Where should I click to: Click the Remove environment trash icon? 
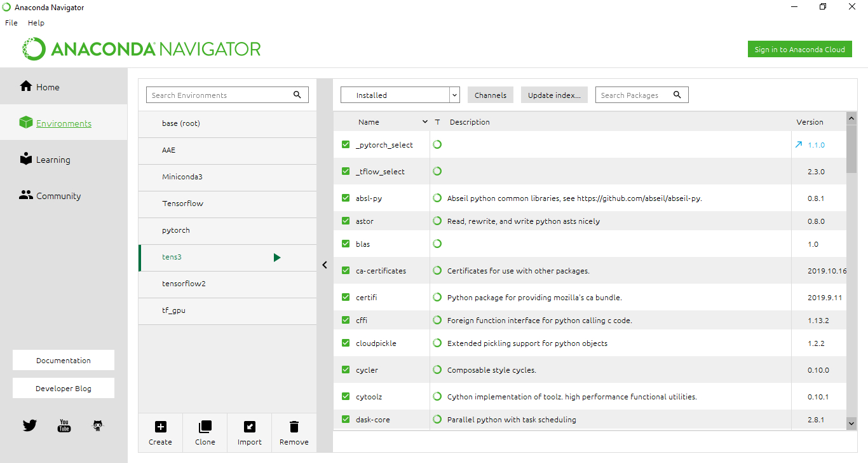click(x=294, y=427)
